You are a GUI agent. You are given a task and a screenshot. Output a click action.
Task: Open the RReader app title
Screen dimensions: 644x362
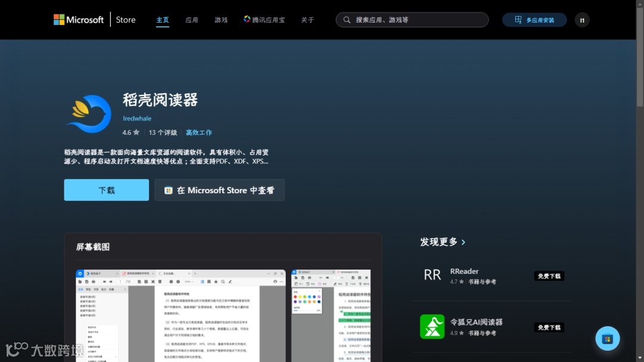tap(464, 271)
